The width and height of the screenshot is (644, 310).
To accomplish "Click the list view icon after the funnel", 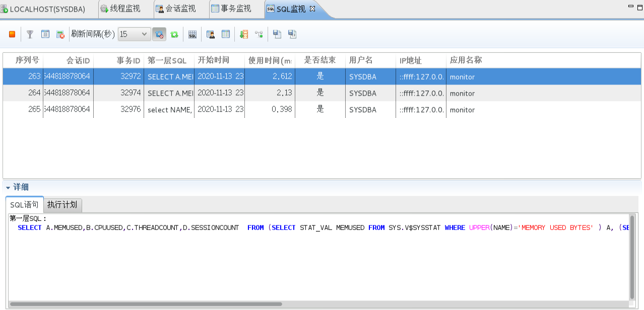I will click(x=45, y=34).
